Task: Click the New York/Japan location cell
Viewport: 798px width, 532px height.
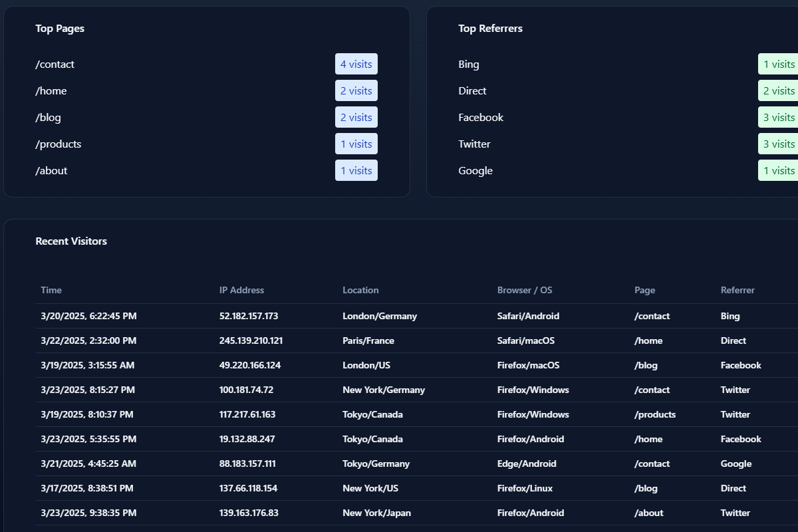Action: 376,513
